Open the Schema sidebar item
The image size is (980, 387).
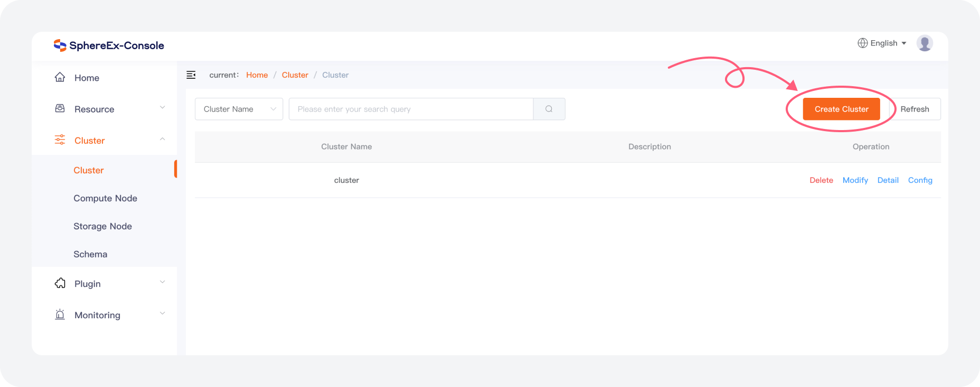90,254
